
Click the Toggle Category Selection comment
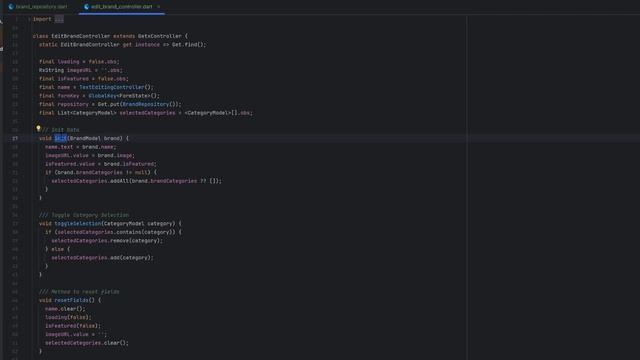pos(84,215)
